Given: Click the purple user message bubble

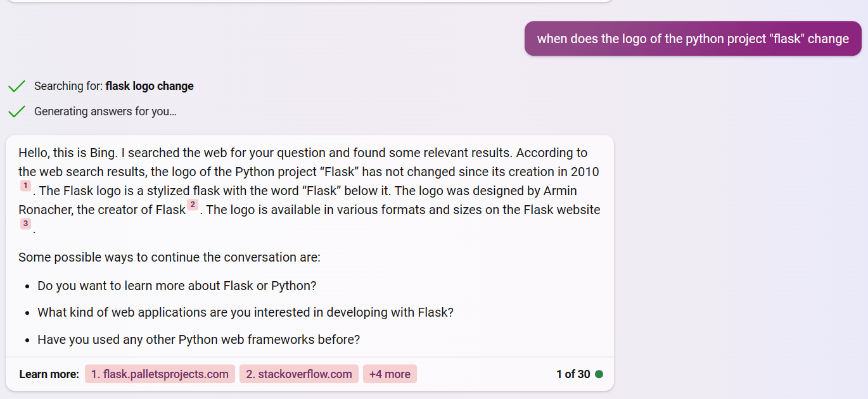Looking at the screenshot, I should (692, 39).
